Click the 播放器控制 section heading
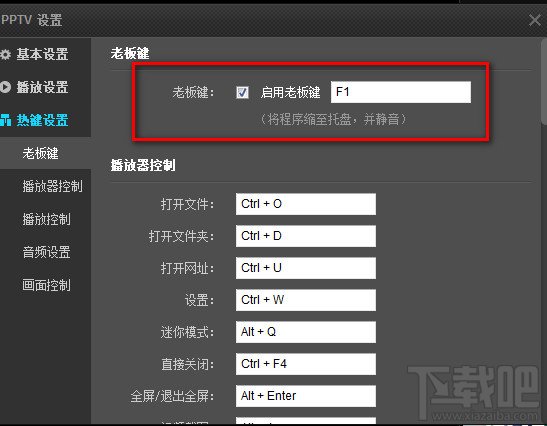Viewport: 547px width, 426px height. 143,165
